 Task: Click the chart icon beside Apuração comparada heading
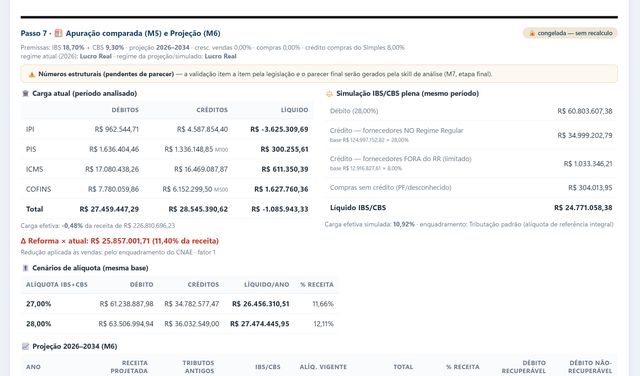58,33
